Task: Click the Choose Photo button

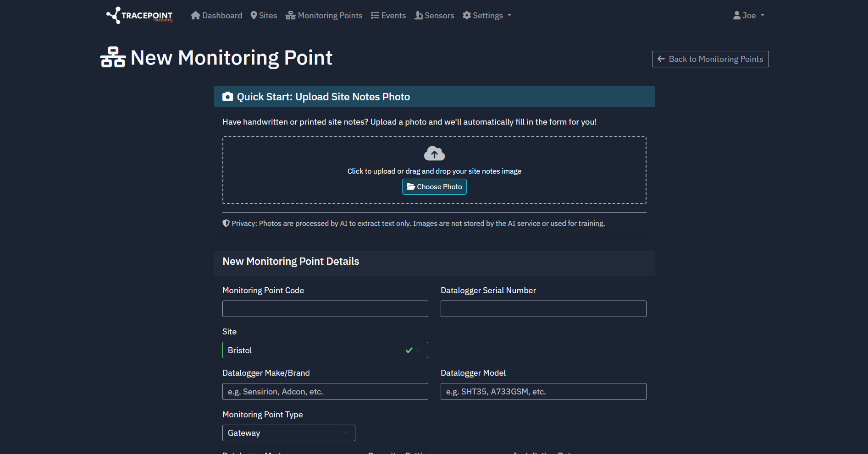Action: pos(434,187)
